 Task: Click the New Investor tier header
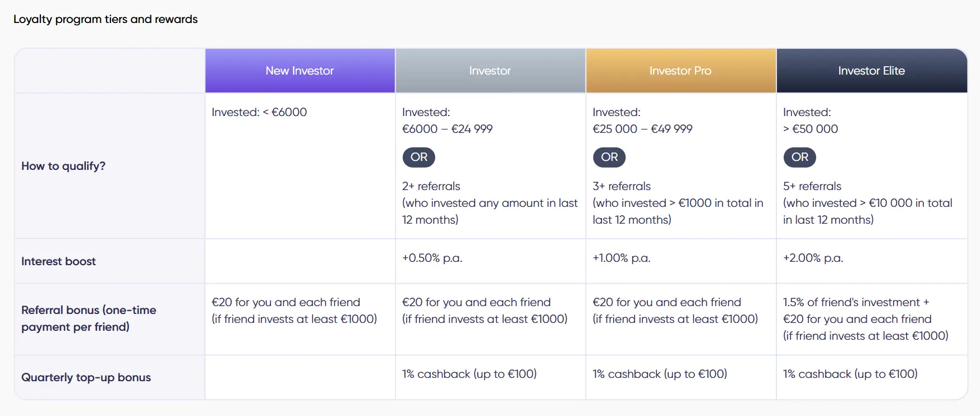300,71
